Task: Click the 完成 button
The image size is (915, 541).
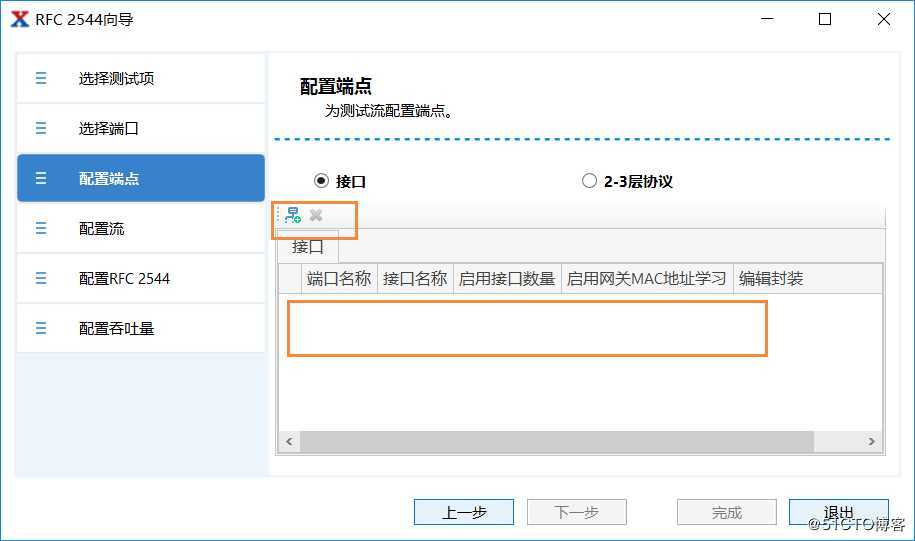Action: tap(727, 512)
